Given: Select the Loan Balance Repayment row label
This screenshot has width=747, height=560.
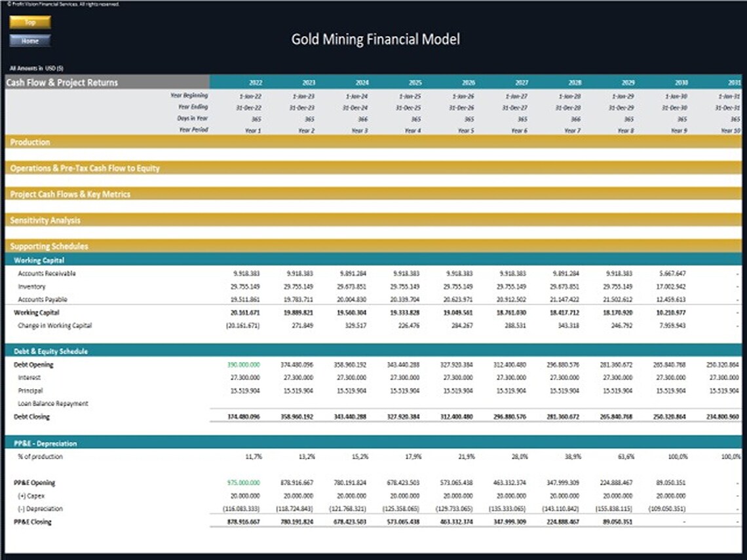Looking at the screenshot, I should click(x=53, y=403).
